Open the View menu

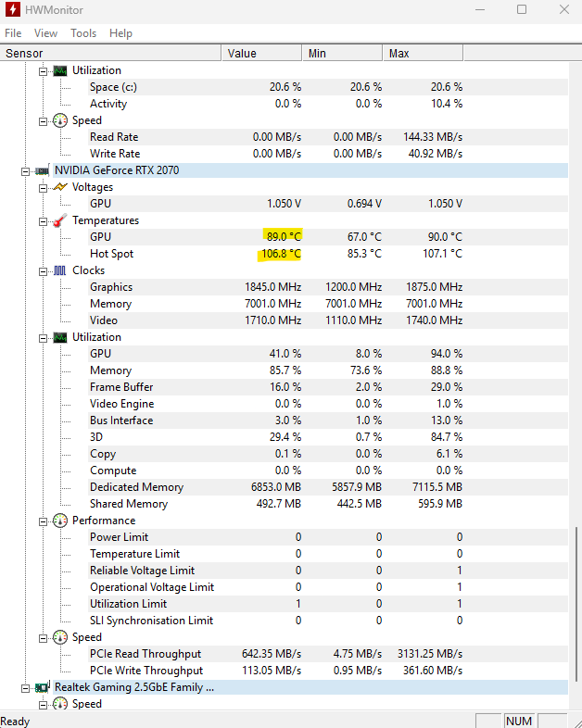pyautogui.click(x=45, y=33)
